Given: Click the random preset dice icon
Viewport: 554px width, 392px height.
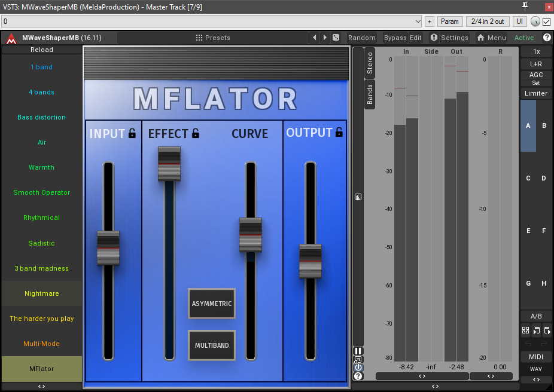Looking at the screenshot, I should [x=336, y=38].
